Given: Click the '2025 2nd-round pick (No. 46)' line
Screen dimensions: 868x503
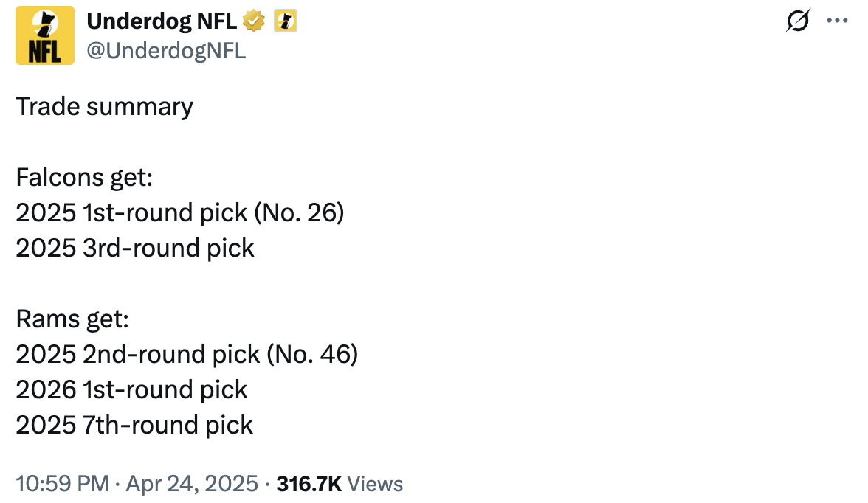Looking at the screenshot, I should click(187, 355).
